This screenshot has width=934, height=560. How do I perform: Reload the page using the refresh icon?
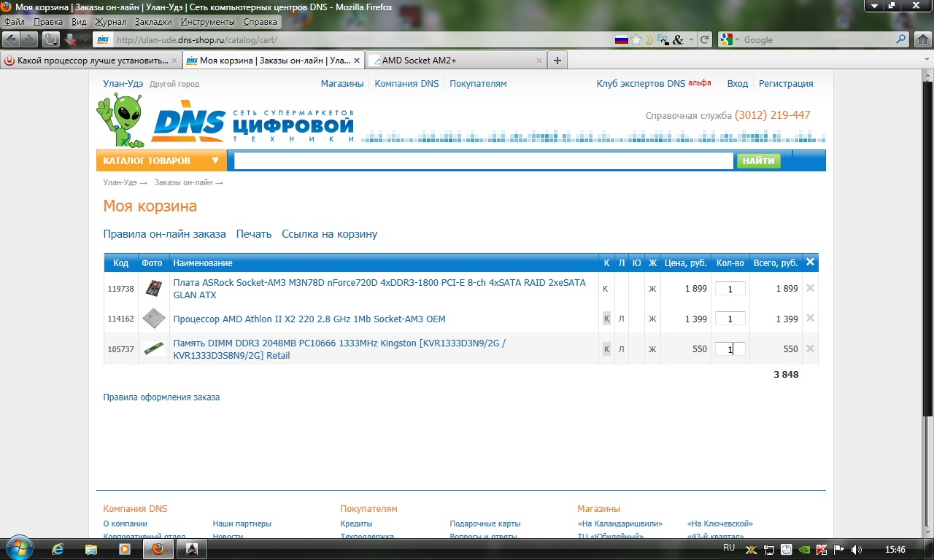coord(704,39)
